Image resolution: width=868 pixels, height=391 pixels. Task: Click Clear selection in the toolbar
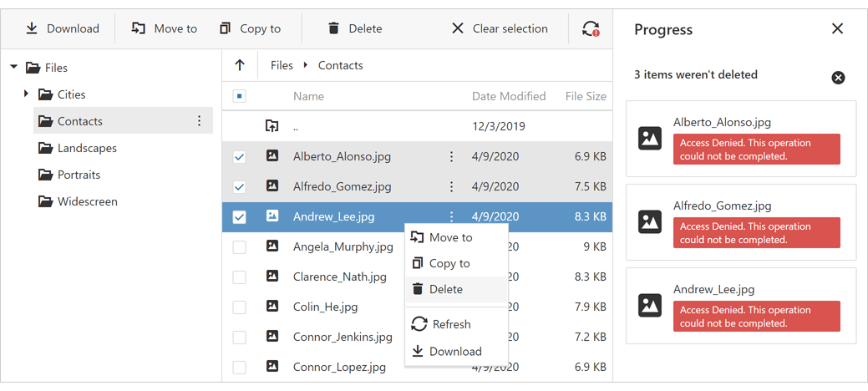(x=500, y=28)
